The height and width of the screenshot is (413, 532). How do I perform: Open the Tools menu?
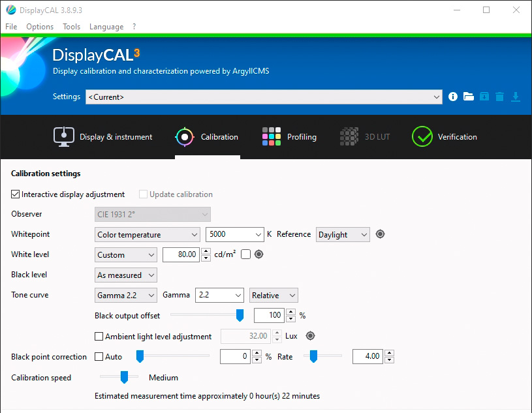(72, 27)
